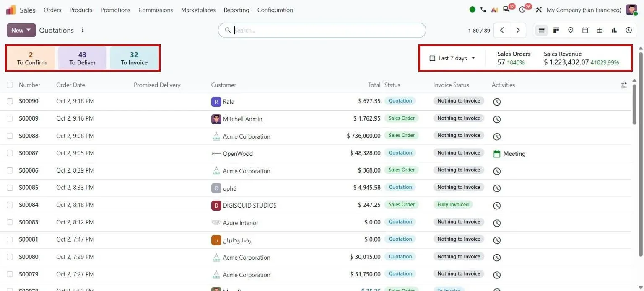Image resolution: width=644 pixels, height=291 pixels.
Task: Open the Configuration menu
Action: (275, 10)
